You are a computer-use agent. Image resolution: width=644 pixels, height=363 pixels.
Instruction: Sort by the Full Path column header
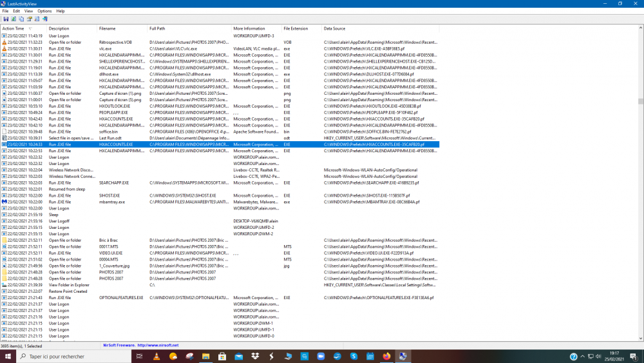click(x=189, y=29)
